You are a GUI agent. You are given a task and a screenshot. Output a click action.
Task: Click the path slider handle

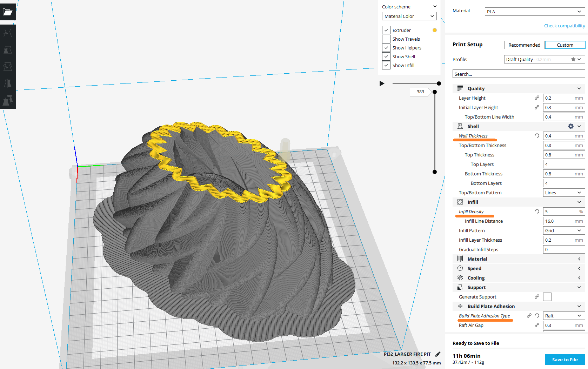pos(439,83)
